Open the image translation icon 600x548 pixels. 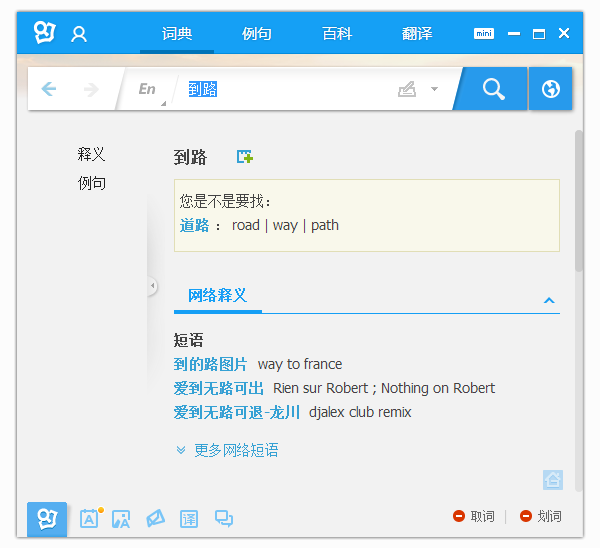point(121,519)
